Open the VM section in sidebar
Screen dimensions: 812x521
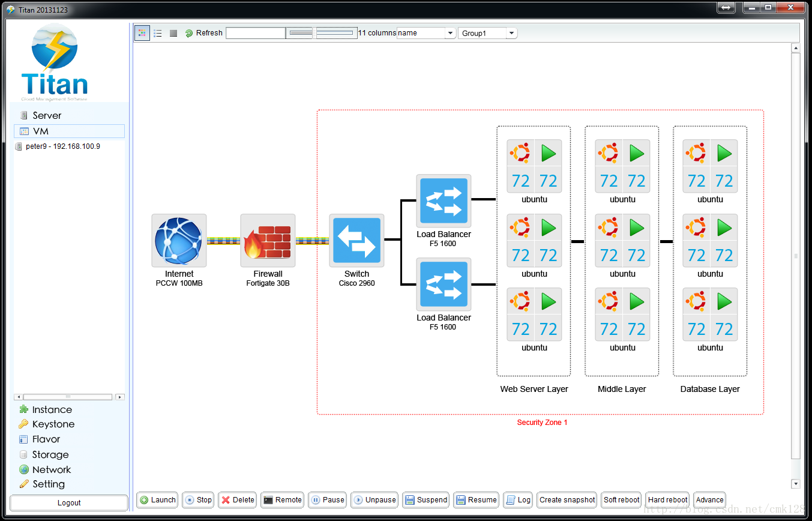pos(69,131)
